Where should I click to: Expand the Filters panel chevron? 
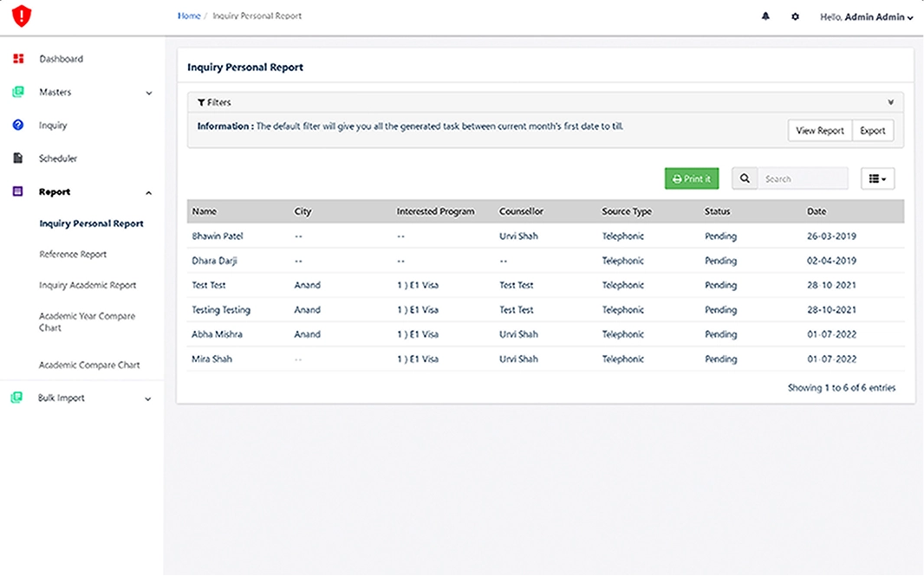pyautogui.click(x=891, y=102)
